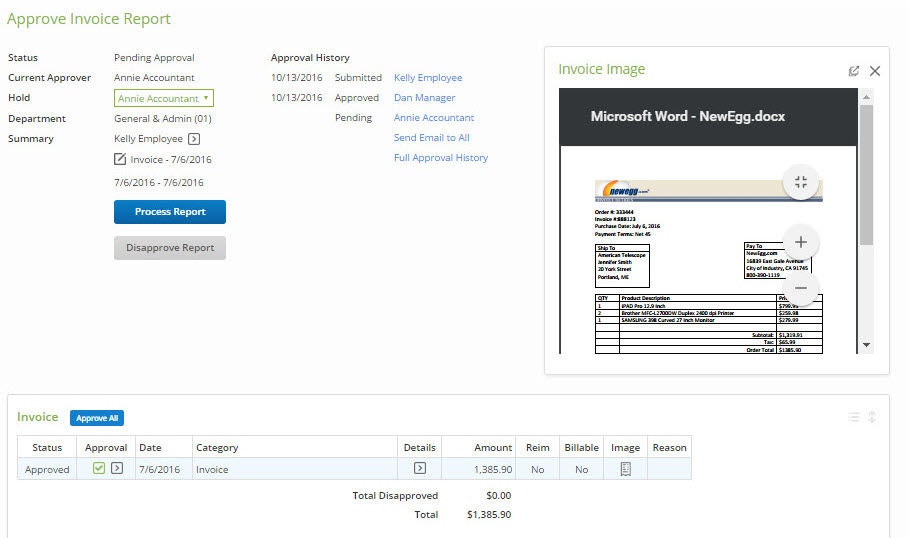Expand the arrow next to approval checkbox

coord(117,469)
